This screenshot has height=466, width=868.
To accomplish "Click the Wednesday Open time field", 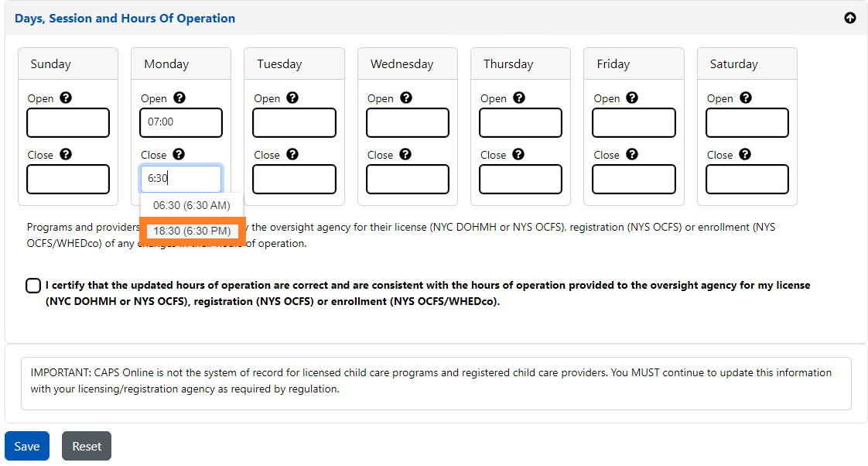I will 407,122.
